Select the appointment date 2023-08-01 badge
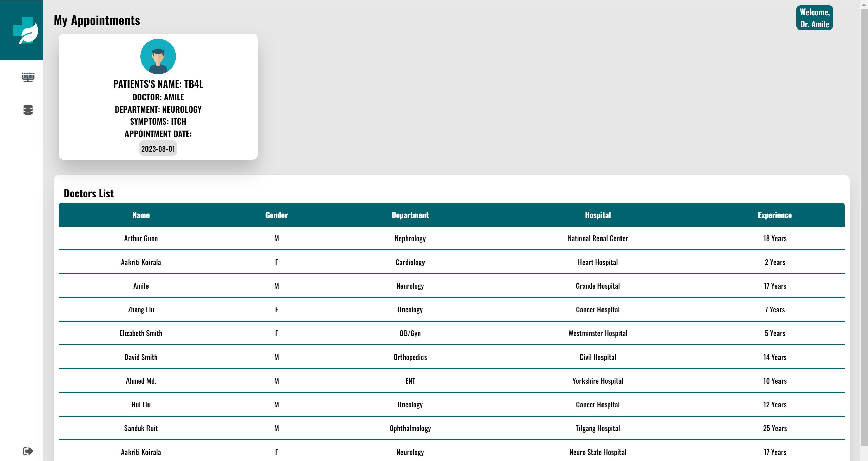The image size is (868, 461). [x=158, y=148]
